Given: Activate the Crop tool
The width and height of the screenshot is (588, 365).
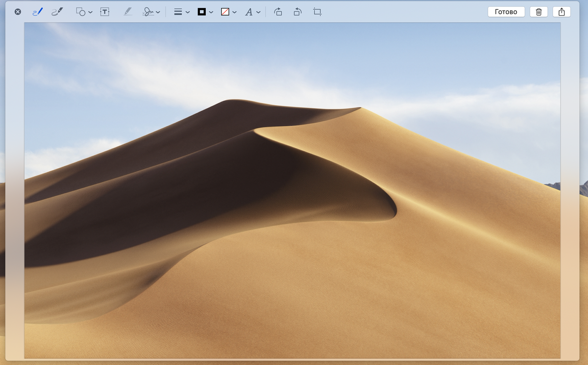Looking at the screenshot, I should click(x=317, y=12).
